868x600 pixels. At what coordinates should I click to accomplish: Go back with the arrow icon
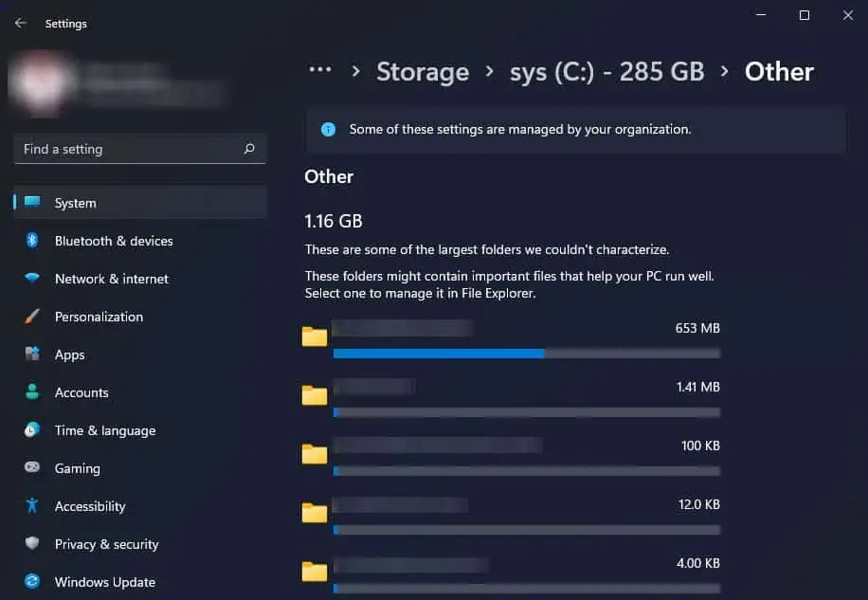coord(21,23)
